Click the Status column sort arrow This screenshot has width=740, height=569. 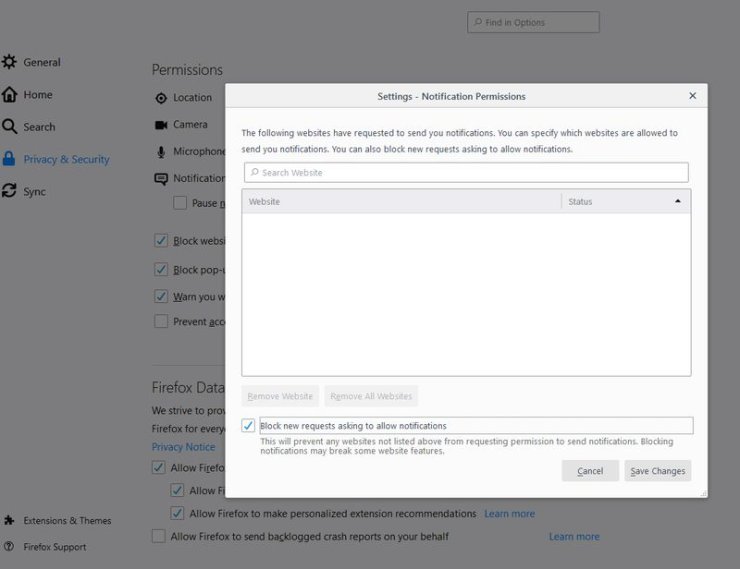click(x=678, y=201)
